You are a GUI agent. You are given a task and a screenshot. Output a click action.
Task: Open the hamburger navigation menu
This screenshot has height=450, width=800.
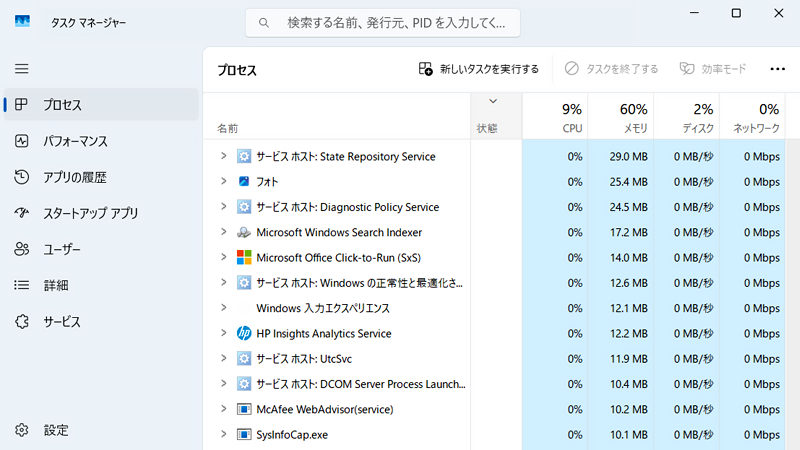(x=22, y=69)
